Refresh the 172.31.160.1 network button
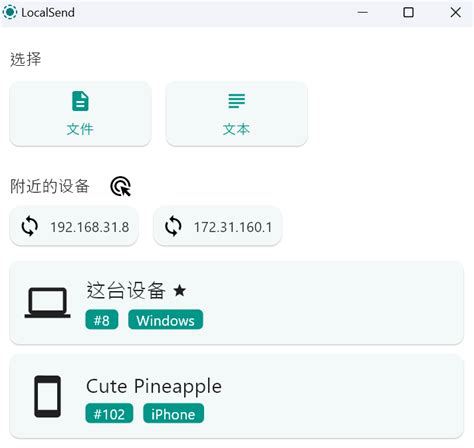The width and height of the screenshot is (474, 448). tap(217, 227)
